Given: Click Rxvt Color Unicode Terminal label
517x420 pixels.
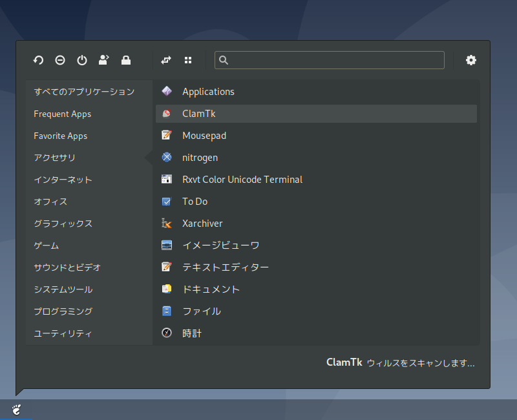Looking at the screenshot, I should (x=242, y=180).
